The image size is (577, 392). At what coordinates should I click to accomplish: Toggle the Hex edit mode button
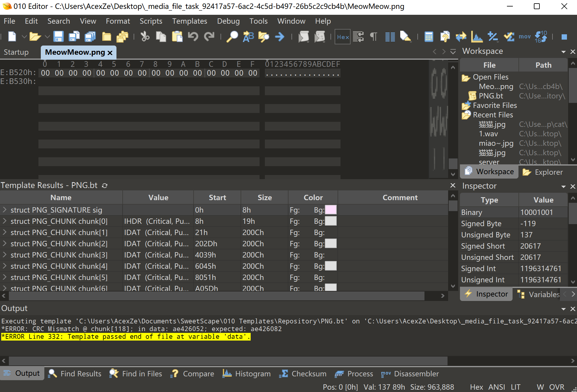[x=343, y=37]
